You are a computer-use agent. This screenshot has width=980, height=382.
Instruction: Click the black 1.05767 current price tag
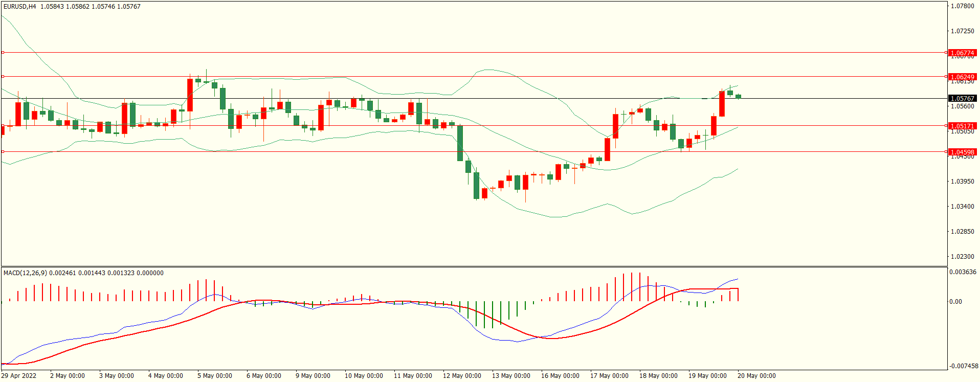point(962,98)
